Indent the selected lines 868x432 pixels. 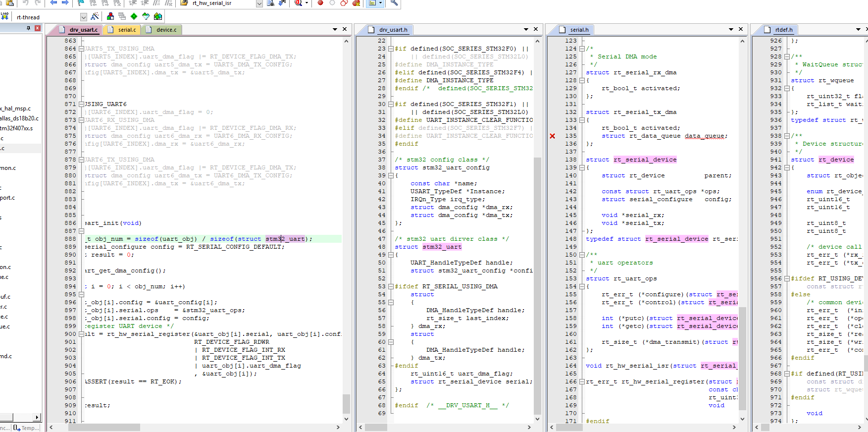[x=133, y=2]
